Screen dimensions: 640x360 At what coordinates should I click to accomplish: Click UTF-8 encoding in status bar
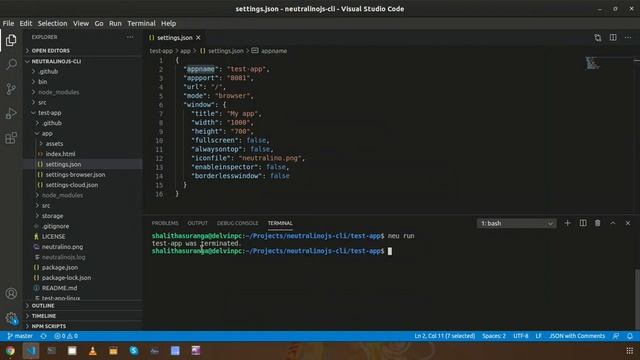click(520, 336)
